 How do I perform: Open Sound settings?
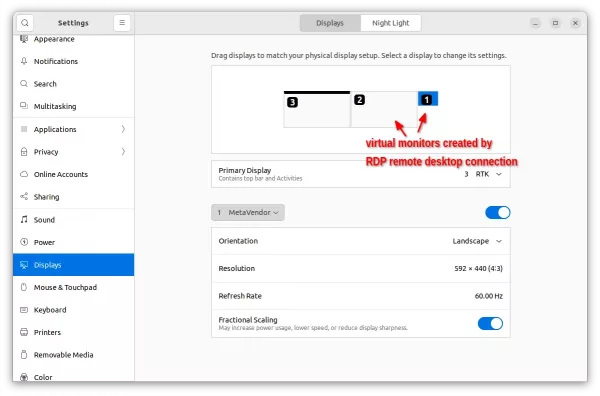tap(73, 220)
